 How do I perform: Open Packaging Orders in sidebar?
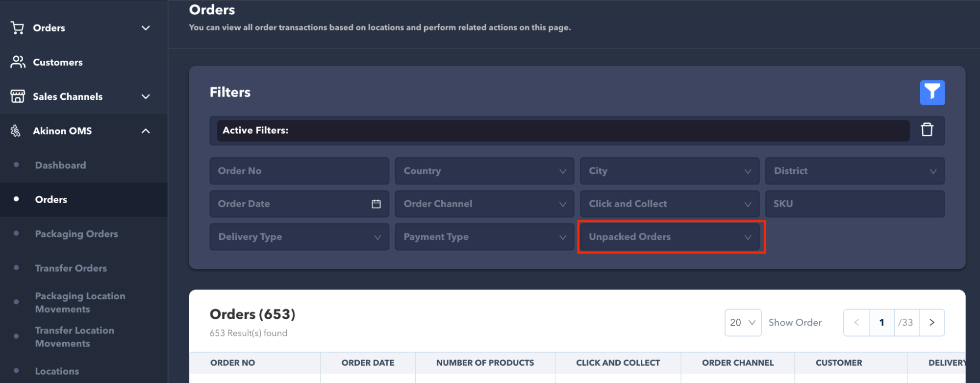(76, 234)
